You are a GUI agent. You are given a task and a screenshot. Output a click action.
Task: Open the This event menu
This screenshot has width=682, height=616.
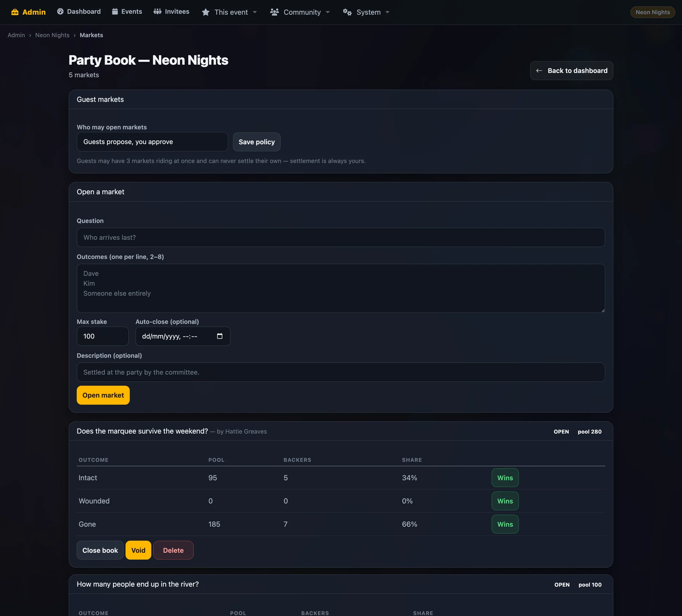[229, 12]
